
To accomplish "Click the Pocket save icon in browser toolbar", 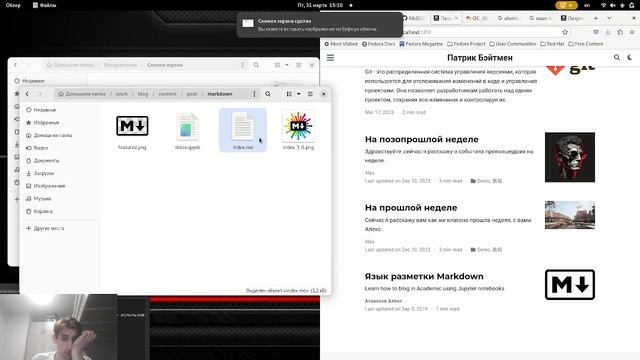I will point(596,32).
